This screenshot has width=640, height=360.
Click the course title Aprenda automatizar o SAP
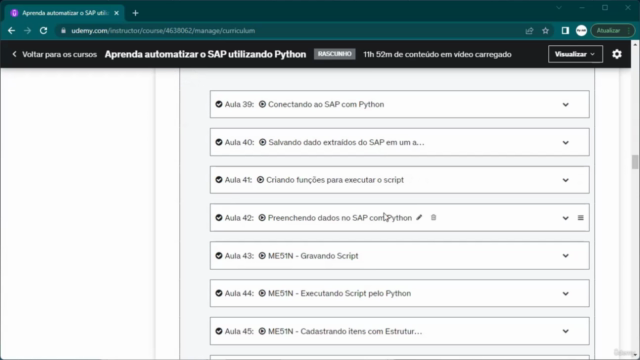click(205, 54)
